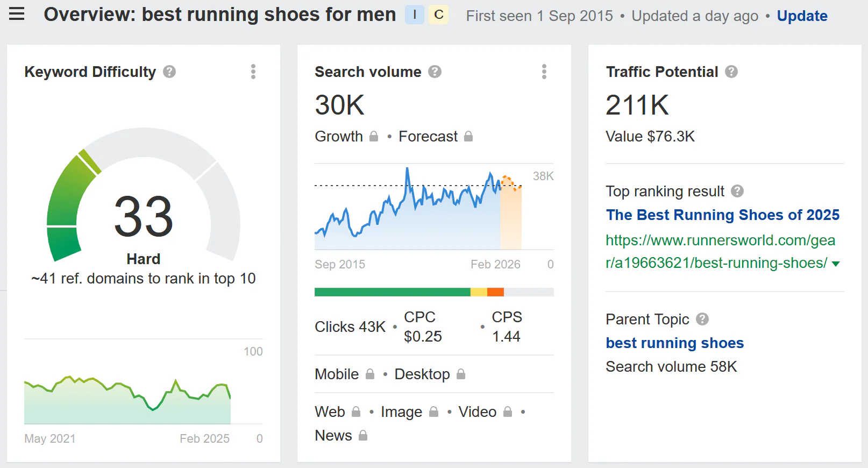
Task: Open Keyword Difficulty three-dot options menu
Action: (x=253, y=72)
